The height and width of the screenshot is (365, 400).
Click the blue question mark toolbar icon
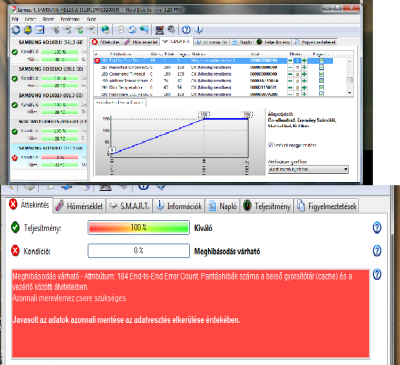186,30
